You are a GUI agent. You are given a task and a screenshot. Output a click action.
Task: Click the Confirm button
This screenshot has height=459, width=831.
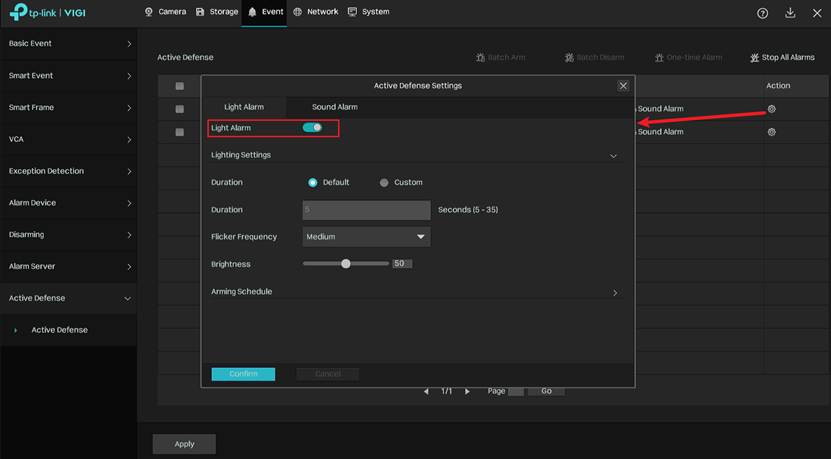(x=243, y=374)
